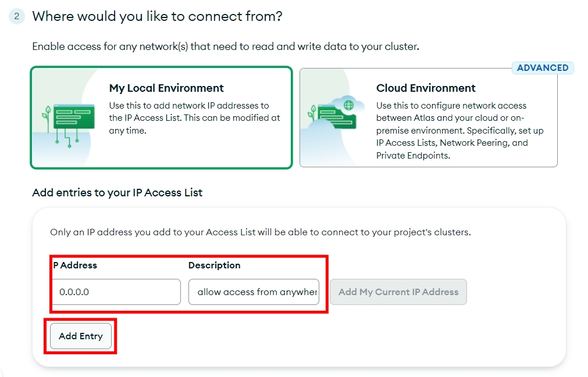Focus the Description input field

[x=254, y=292]
